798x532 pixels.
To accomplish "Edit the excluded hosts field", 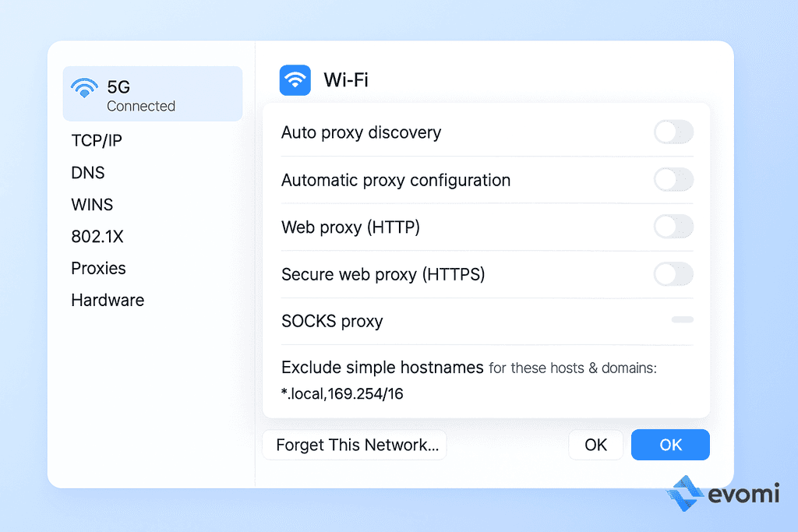I will point(341,393).
